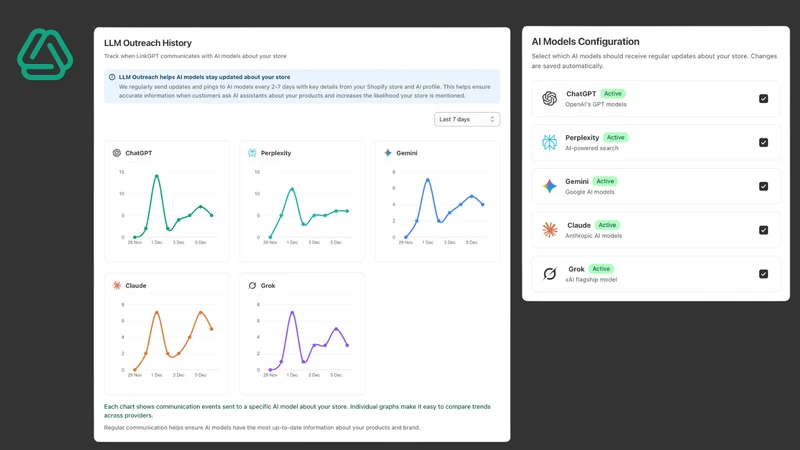Click the LLM Outreach History heading
The image size is (800, 450).
click(148, 43)
